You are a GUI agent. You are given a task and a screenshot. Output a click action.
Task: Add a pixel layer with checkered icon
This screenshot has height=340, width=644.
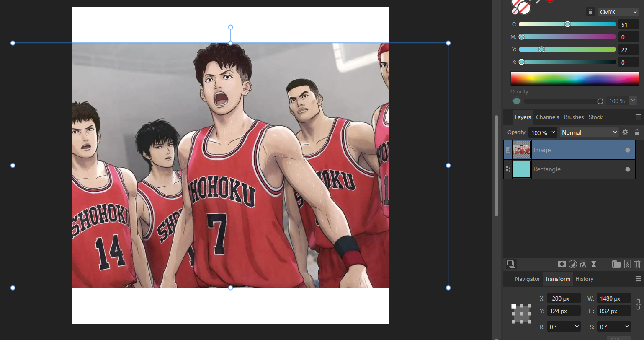(627, 264)
